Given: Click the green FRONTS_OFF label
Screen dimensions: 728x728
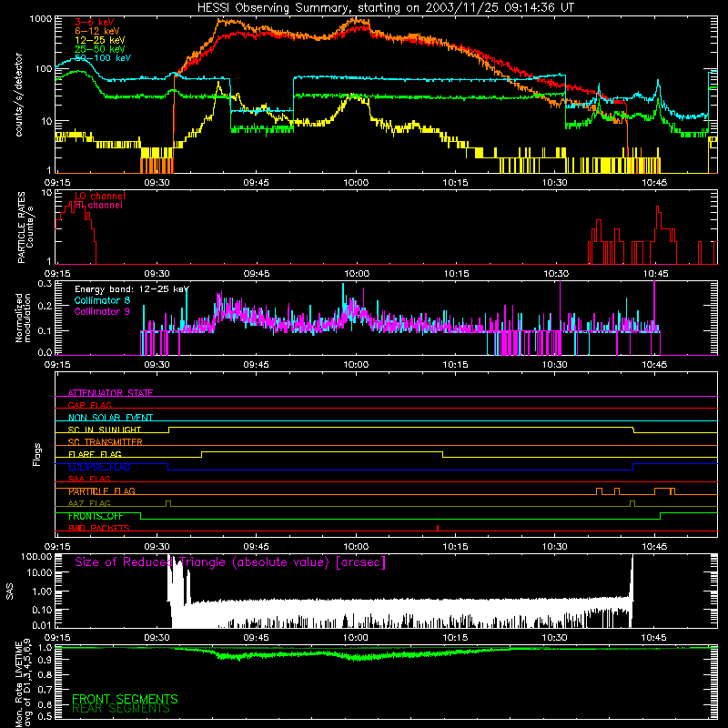Looking at the screenshot, I should [96, 516].
